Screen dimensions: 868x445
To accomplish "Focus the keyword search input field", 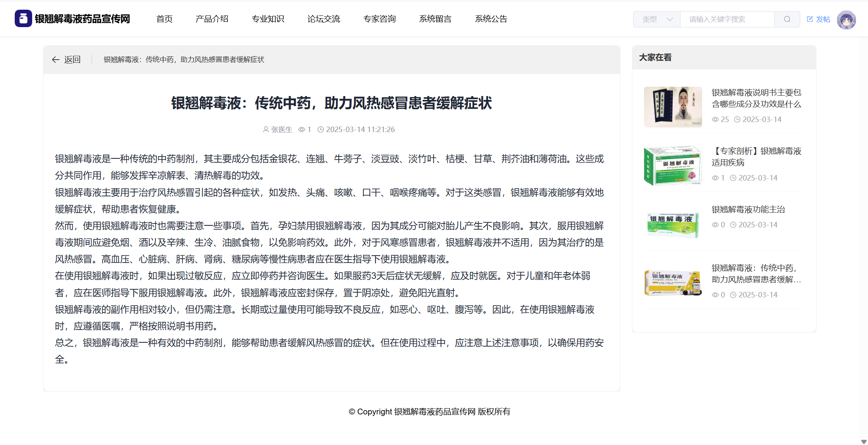I will (727, 19).
